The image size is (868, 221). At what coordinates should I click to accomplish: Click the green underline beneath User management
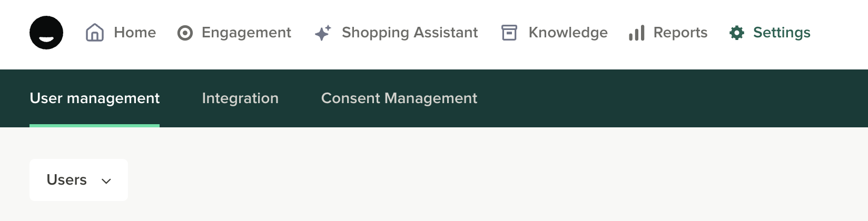[95, 126]
